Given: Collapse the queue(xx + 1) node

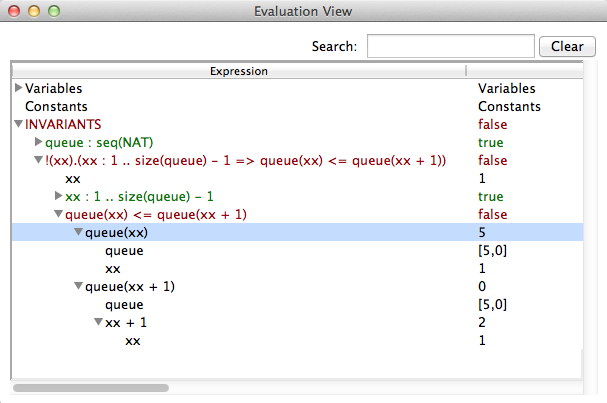Looking at the screenshot, I should pos(79,287).
